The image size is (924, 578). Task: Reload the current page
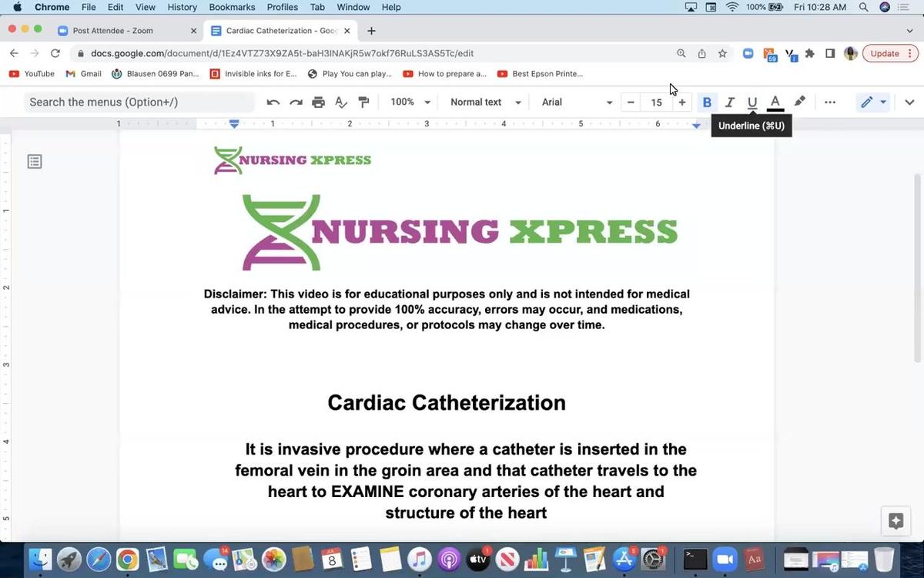click(55, 53)
